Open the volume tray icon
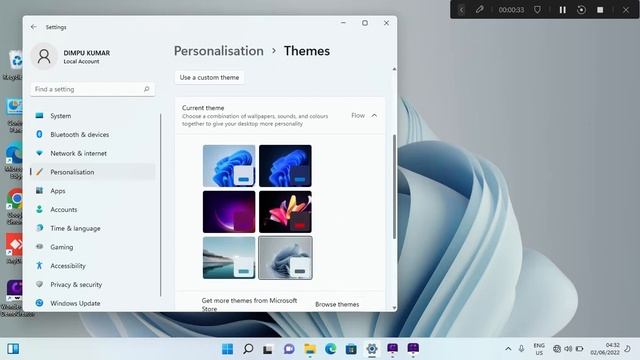Image resolution: width=640 pixels, height=360 pixels. pyautogui.click(x=568, y=349)
